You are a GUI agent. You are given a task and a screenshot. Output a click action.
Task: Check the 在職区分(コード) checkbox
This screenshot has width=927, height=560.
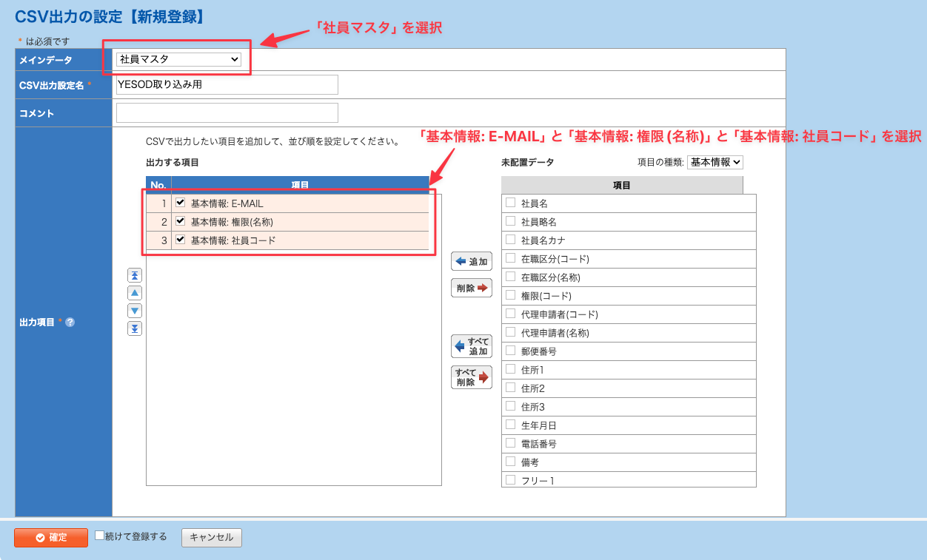(x=510, y=257)
